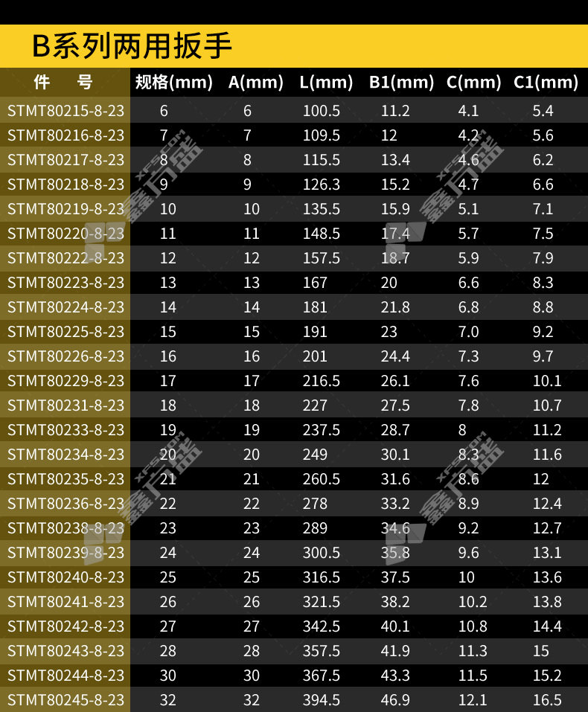Click part number STMT80240-8-23
This screenshot has width=588, height=712.
tap(65, 577)
